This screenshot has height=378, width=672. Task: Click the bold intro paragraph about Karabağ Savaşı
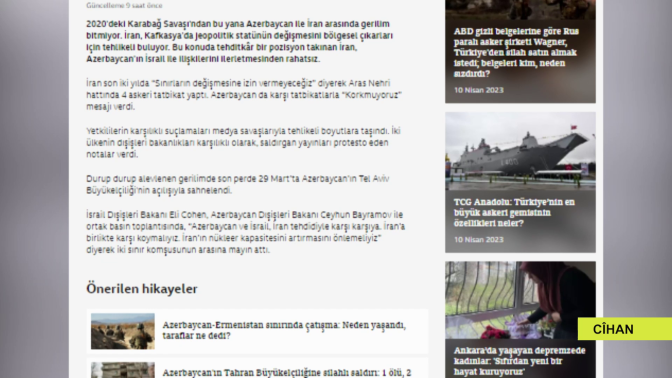(x=240, y=42)
